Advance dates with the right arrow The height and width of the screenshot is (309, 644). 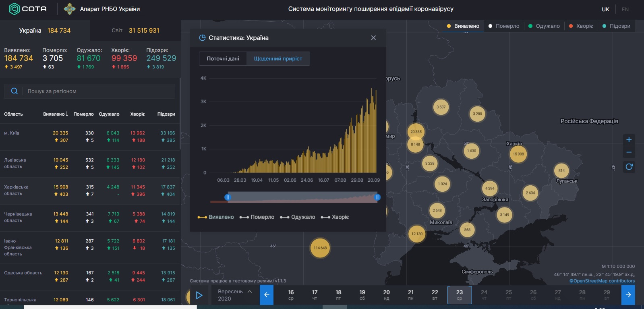tap(628, 295)
